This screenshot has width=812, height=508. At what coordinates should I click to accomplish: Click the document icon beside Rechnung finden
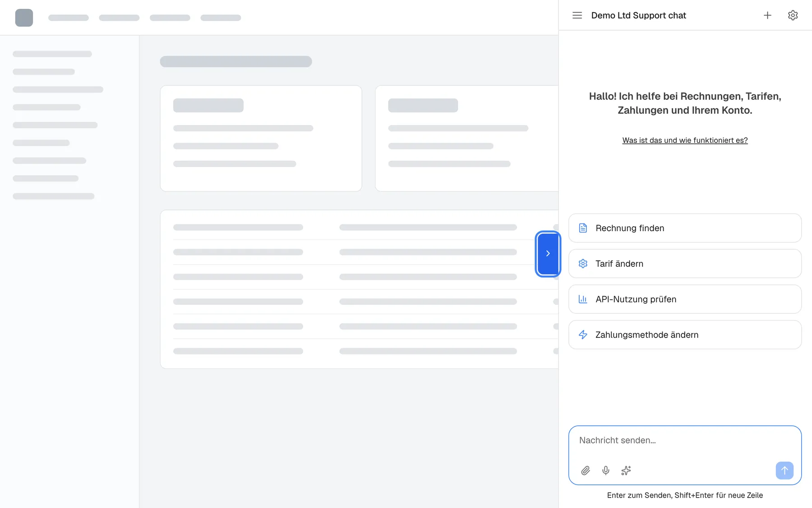tap(583, 228)
